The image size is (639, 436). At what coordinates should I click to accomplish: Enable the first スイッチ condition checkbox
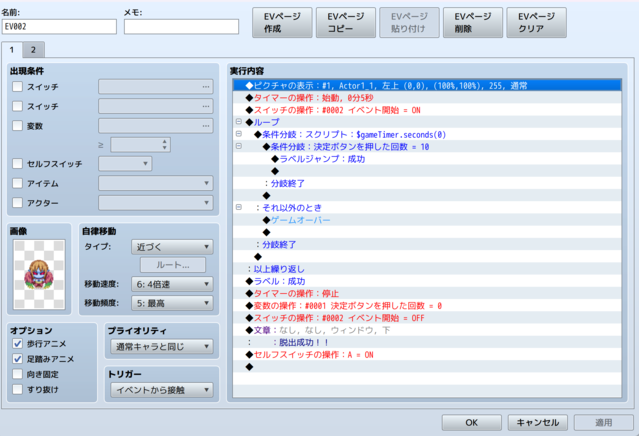pyautogui.click(x=17, y=86)
